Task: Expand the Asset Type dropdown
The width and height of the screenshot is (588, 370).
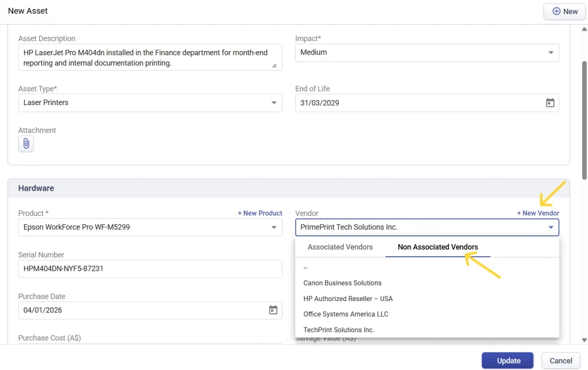Action: (274, 103)
